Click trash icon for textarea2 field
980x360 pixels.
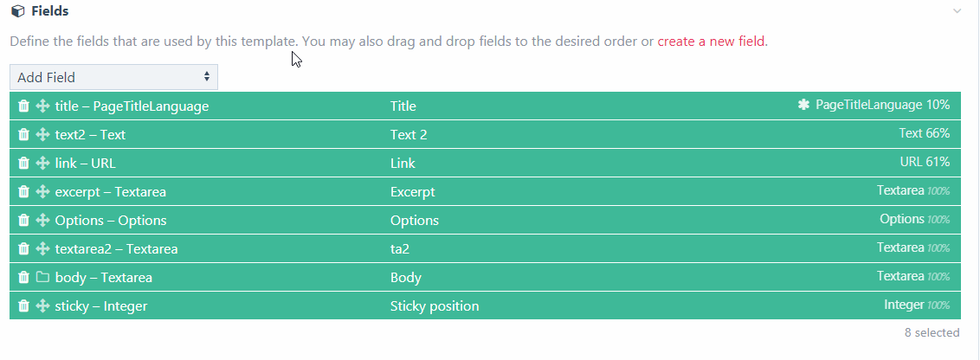click(24, 249)
